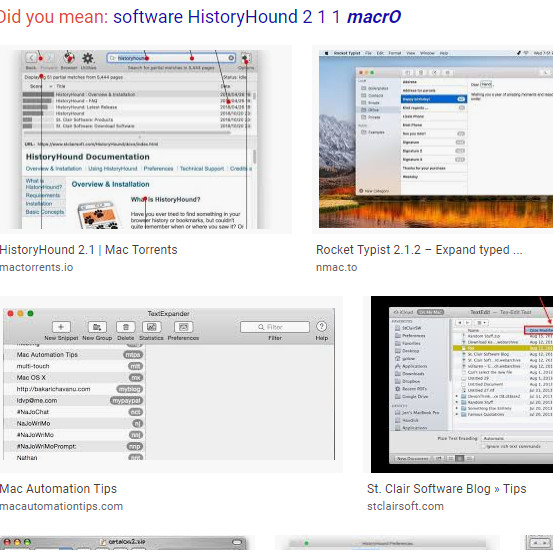Open the 'HistoryHound 2.1 | Mac Torrents' result title

point(89,250)
